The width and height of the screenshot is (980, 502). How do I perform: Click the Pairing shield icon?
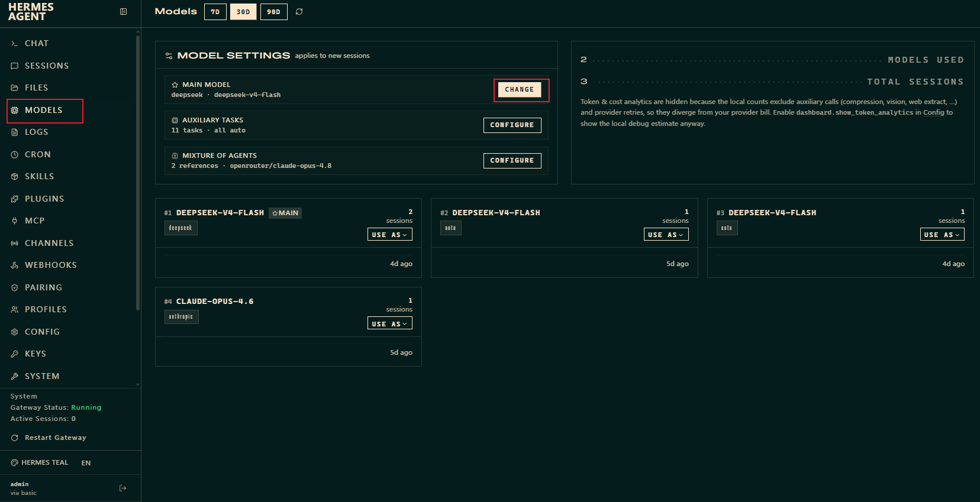pos(15,287)
